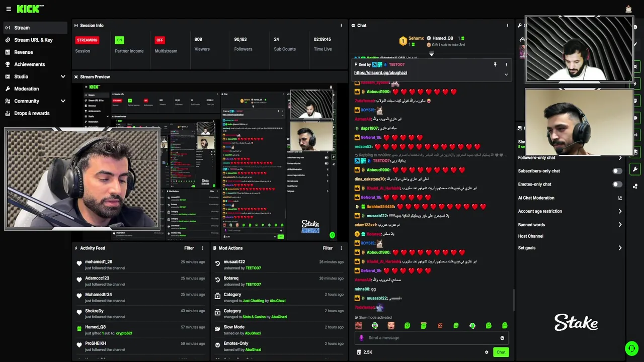
Task: Insert the angry red emote in quick emotes
Action: point(440,326)
